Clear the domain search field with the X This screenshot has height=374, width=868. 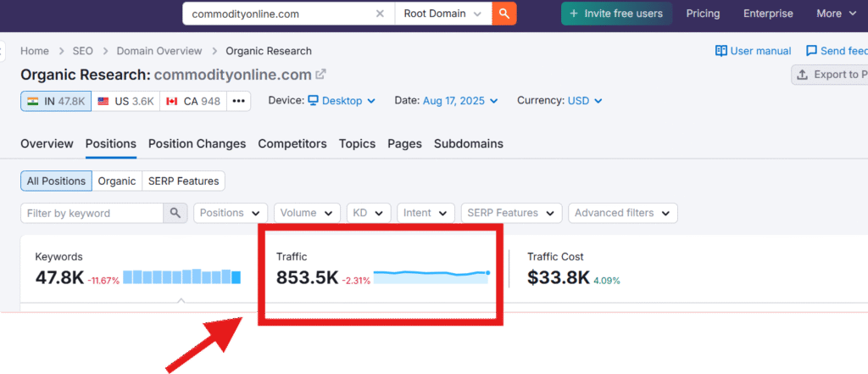(x=380, y=14)
